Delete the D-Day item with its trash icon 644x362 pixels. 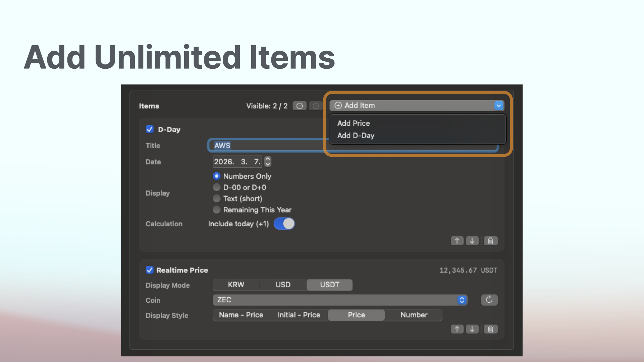[x=490, y=241]
